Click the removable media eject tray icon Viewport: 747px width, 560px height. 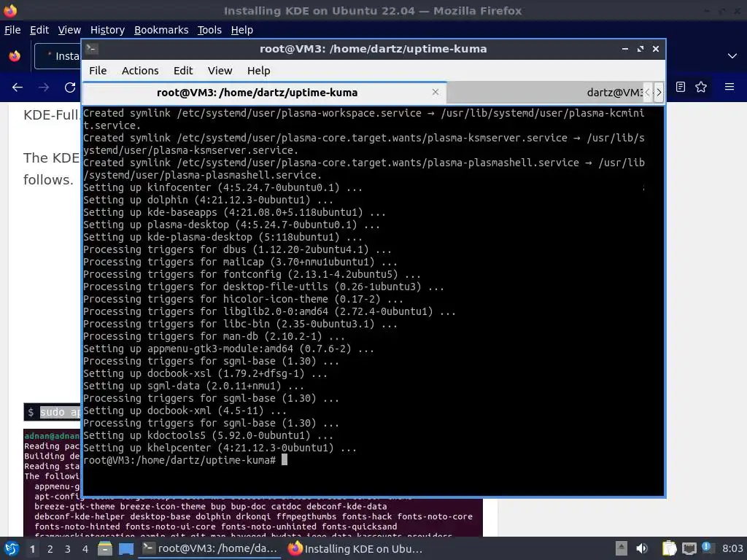(x=621, y=548)
